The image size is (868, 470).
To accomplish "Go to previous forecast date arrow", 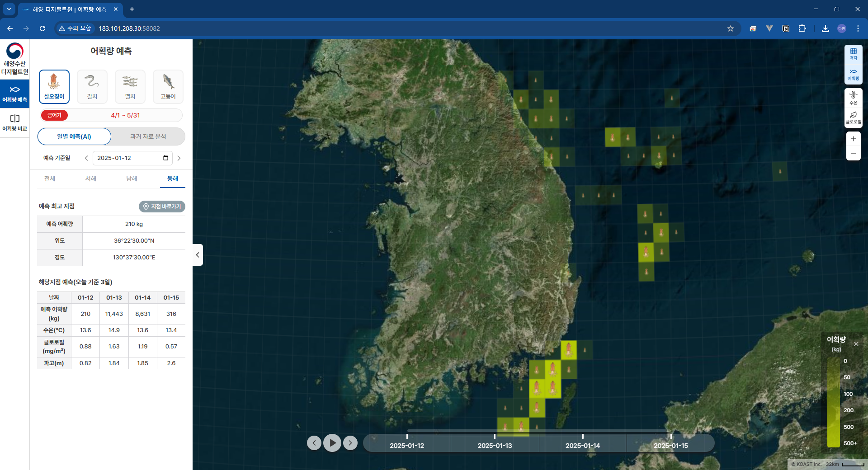I will pos(86,158).
